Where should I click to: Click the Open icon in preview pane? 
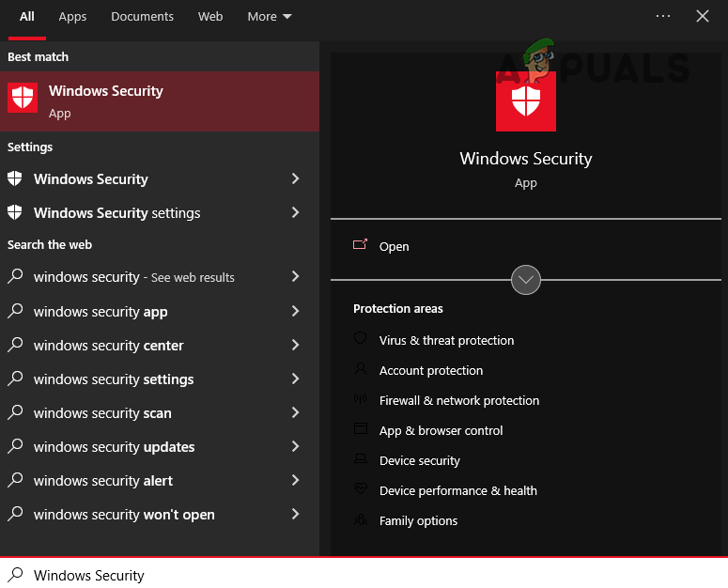coord(360,245)
